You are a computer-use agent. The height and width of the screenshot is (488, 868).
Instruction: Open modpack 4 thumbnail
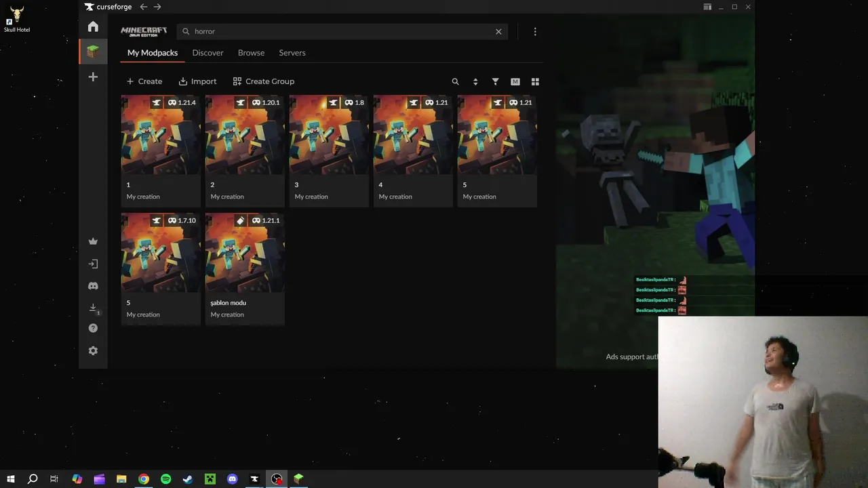pos(413,135)
